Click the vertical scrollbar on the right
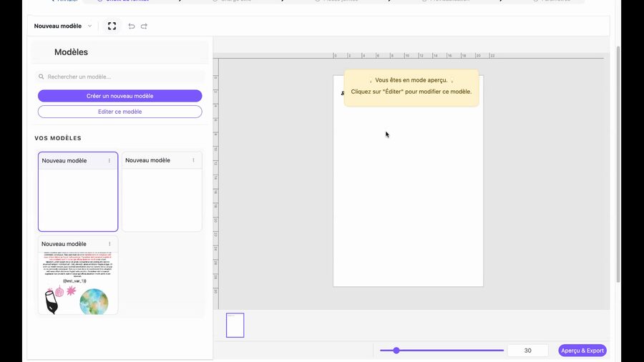 (618, 164)
